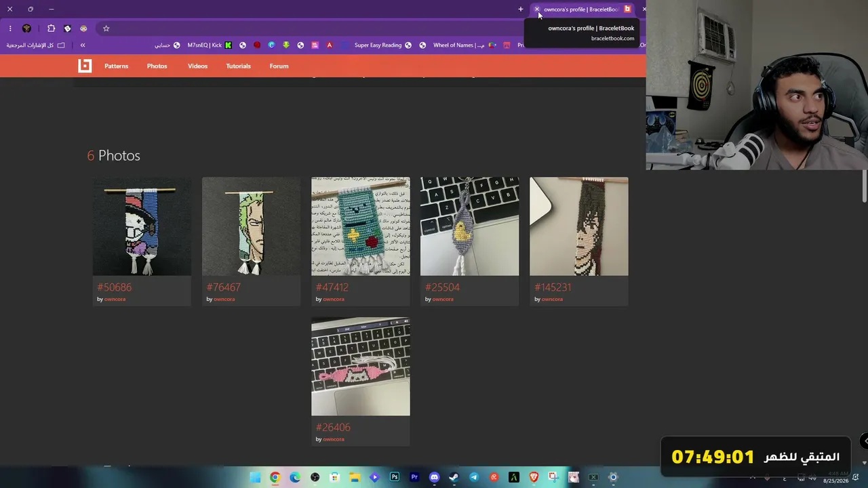
Task: Click owncora author link under #47412
Action: coord(334,299)
